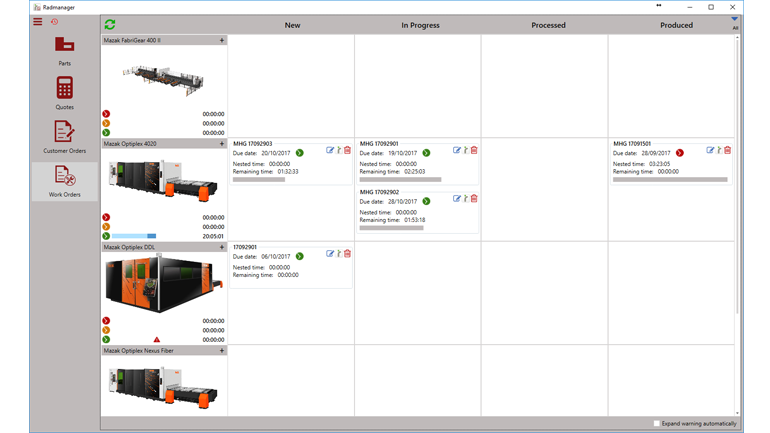Viewport: 770px width, 433px height.
Task: Maximize the Radmanager window
Action: click(x=711, y=7)
